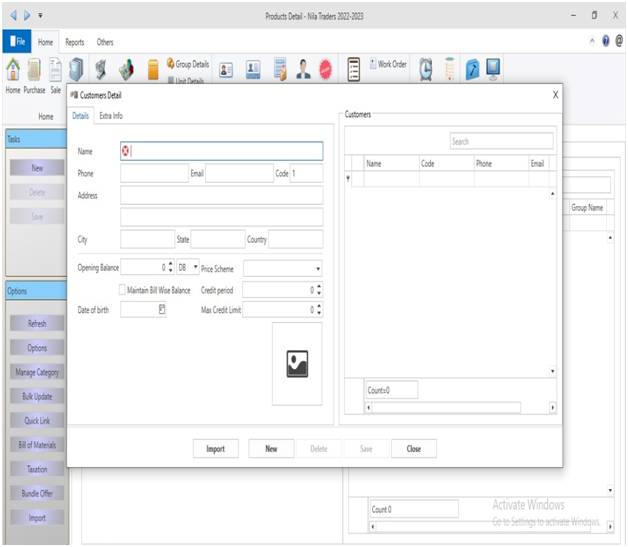Click the Customers Search box
Screen dimensions: 628x547
[501, 141]
